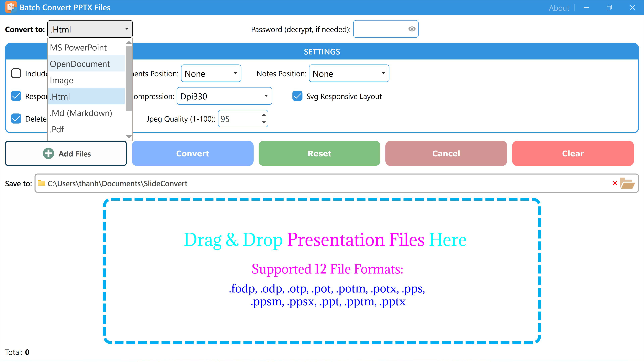Click the red Clear button
This screenshot has height=362, width=644.
click(573, 153)
